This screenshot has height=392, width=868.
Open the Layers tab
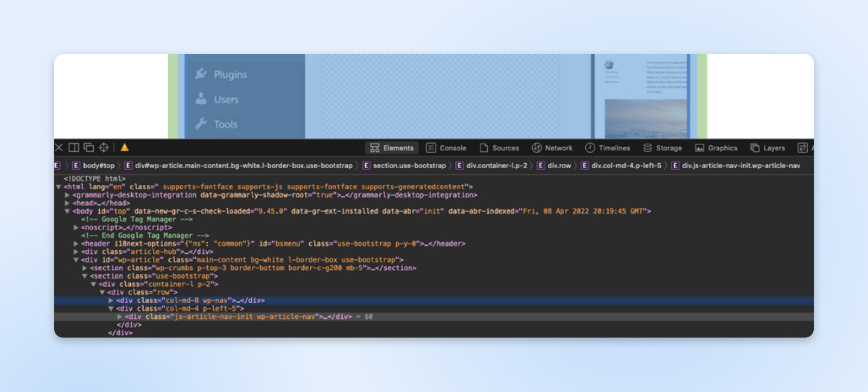click(x=768, y=148)
